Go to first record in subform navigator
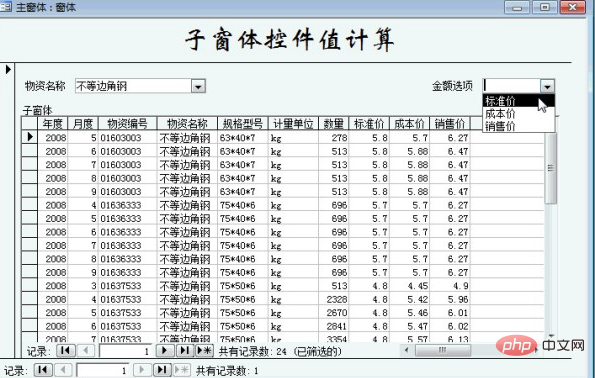This screenshot has width=595, height=378. (66, 351)
